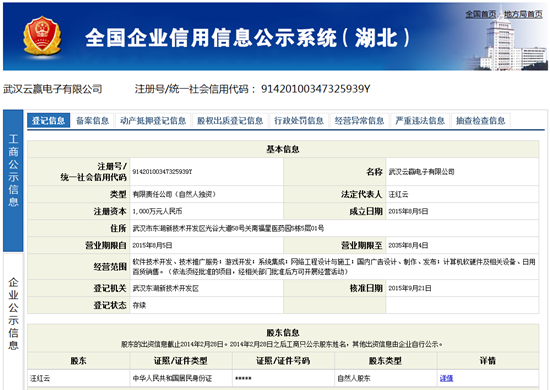Open the 详情 link for shareholder 汪红云
550x390 pixels.
pyautogui.click(x=446, y=378)
